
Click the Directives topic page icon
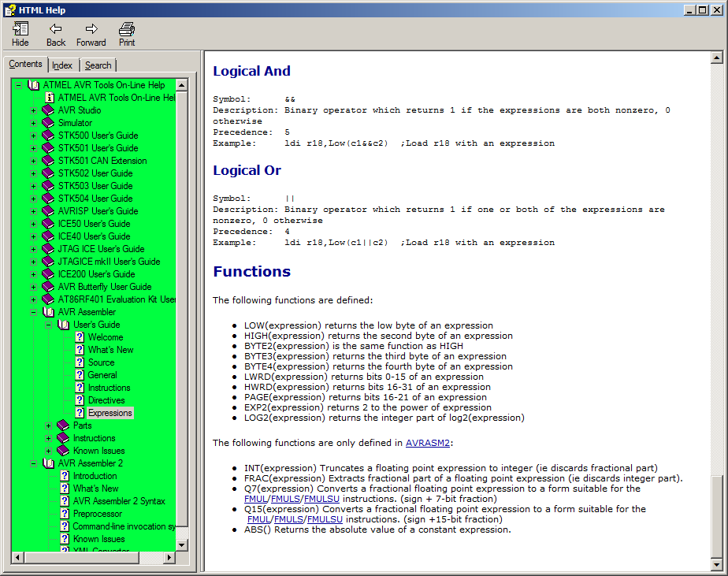point(80,400)
